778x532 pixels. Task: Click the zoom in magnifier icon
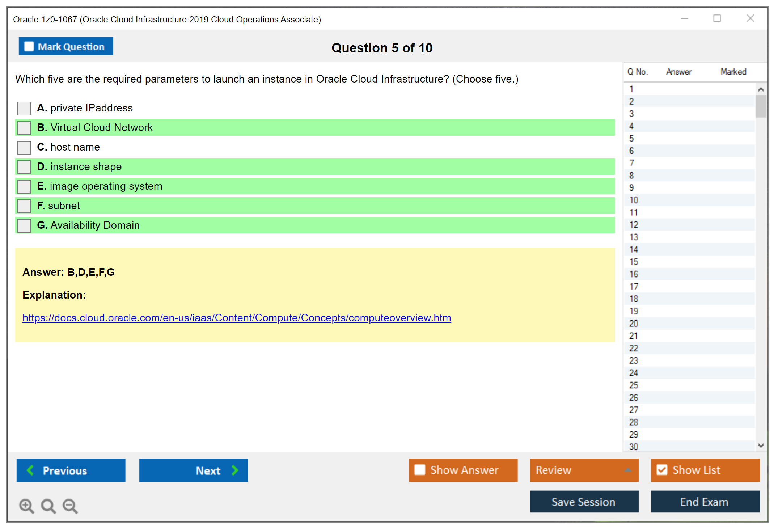(x=26, y=506)
